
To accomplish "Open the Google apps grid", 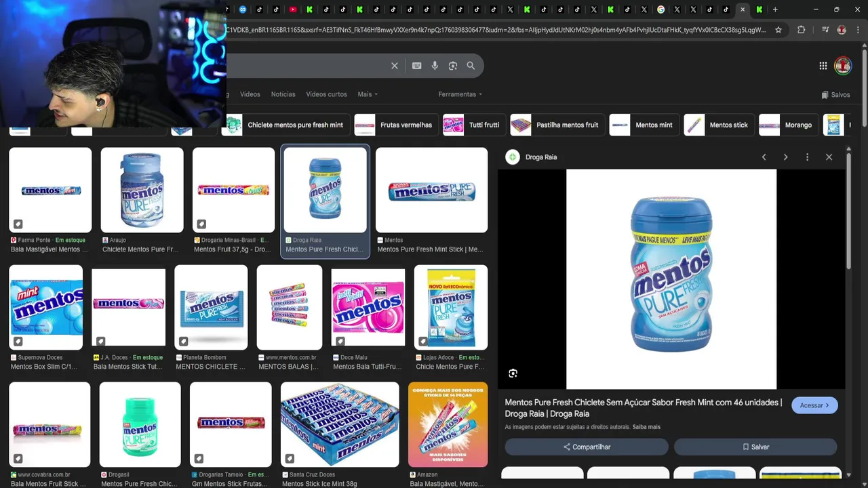I will (x=823, y=66).
